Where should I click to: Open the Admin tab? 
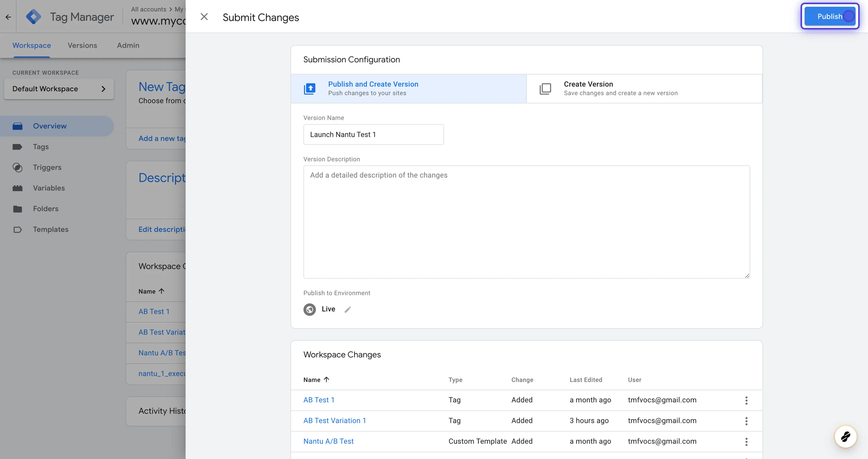[128, 45]
